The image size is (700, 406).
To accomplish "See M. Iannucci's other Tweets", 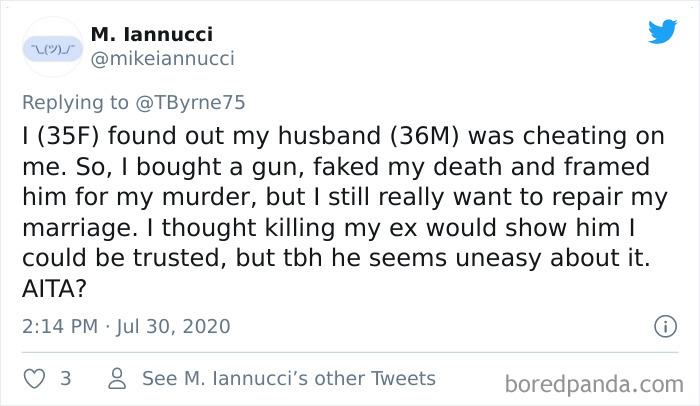I will [x=288, y=379].
